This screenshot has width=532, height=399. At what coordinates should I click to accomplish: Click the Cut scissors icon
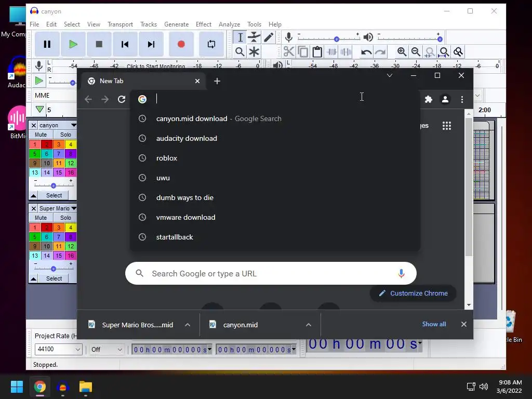click(x=289, y=51)
